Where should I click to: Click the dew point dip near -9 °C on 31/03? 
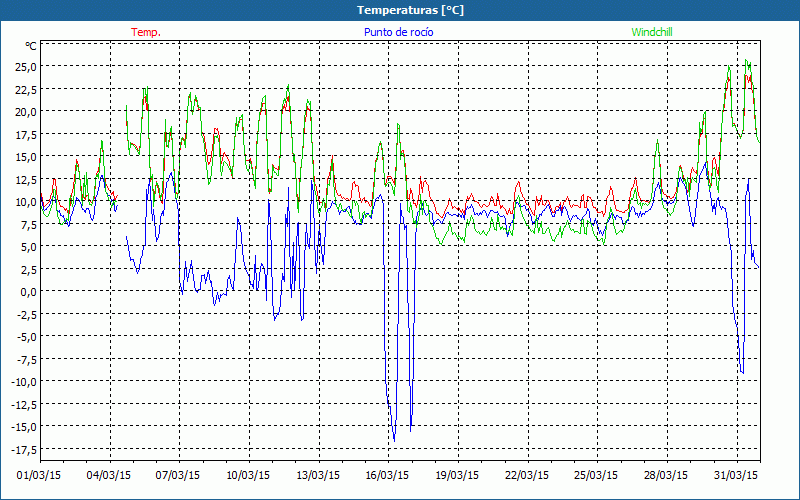pos(742,372)
